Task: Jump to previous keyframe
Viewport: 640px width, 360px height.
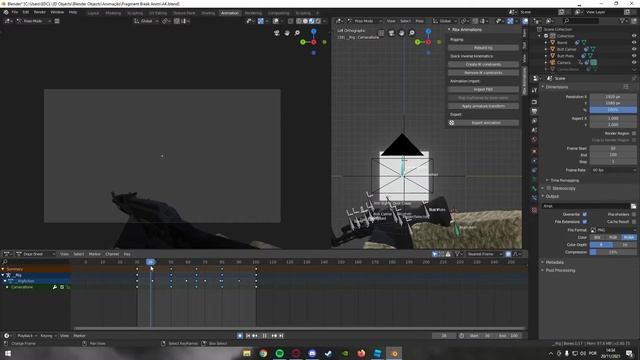Action: 255,336
